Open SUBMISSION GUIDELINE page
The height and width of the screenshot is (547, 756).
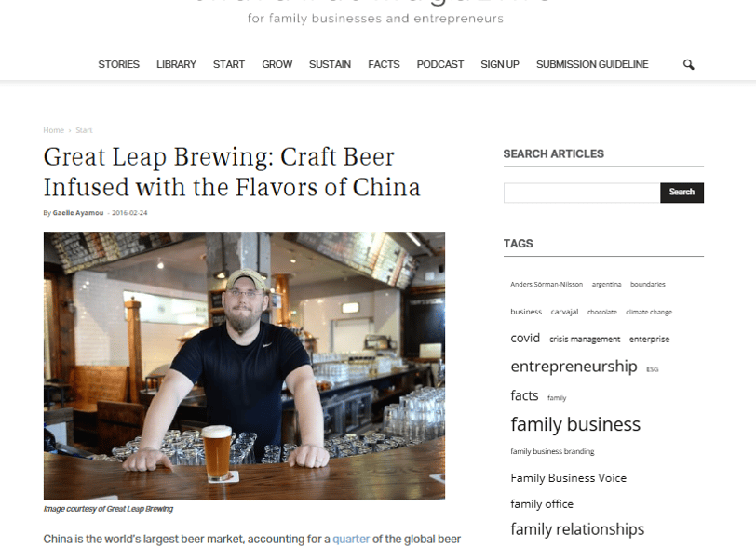tap(592, 64)
